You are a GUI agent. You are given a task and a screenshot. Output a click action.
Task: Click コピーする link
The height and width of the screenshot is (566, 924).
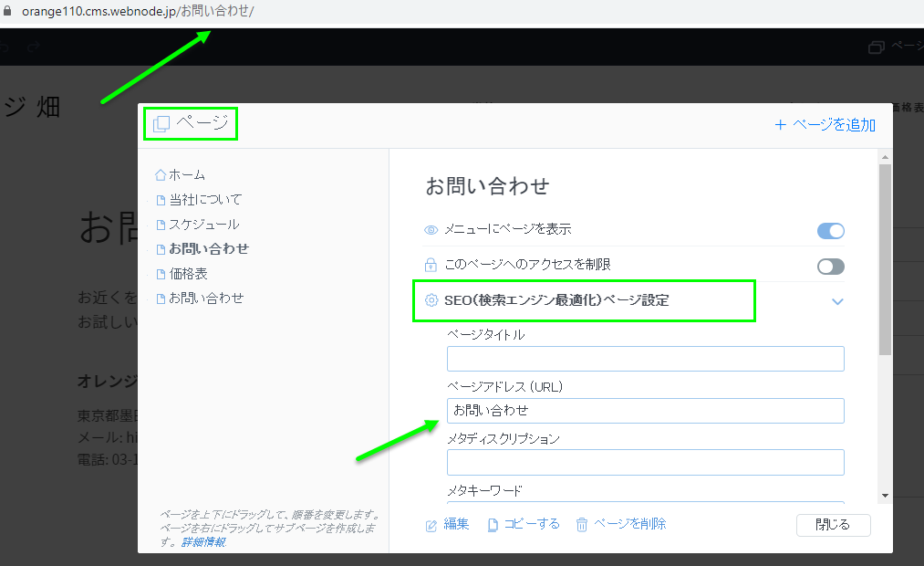(532, 524)
